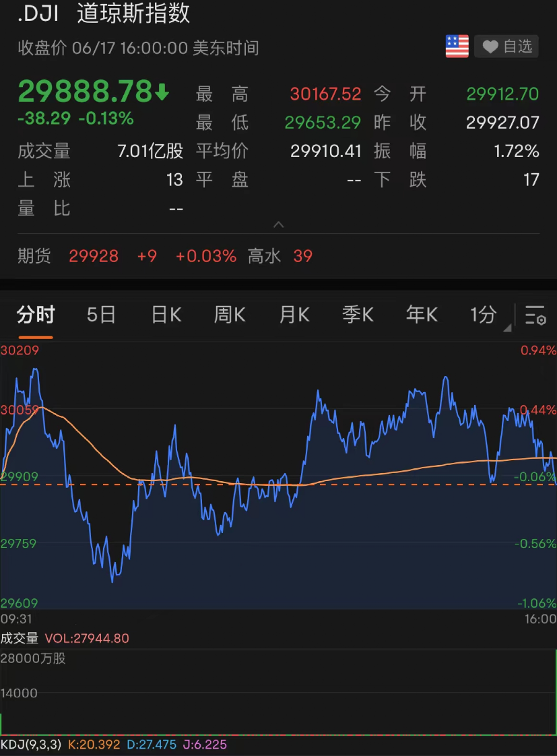
Task: Tap the opening price 29912.70
Action: (502, 94)
